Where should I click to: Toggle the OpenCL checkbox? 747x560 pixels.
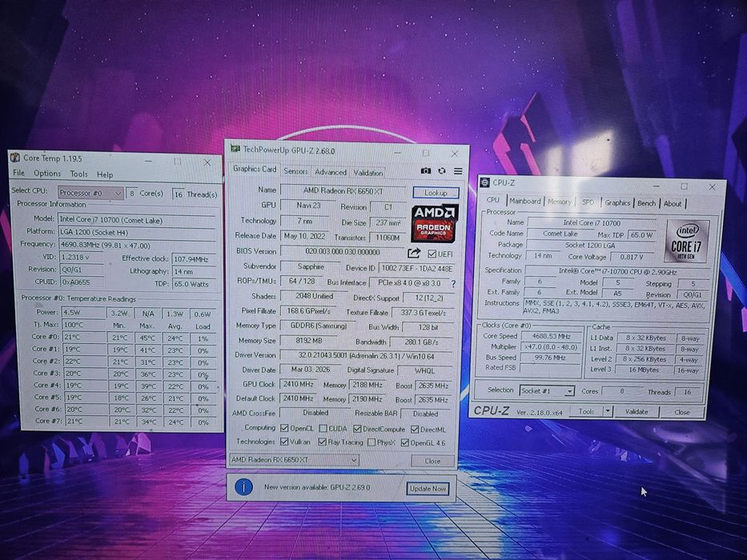tap(284, 428)
